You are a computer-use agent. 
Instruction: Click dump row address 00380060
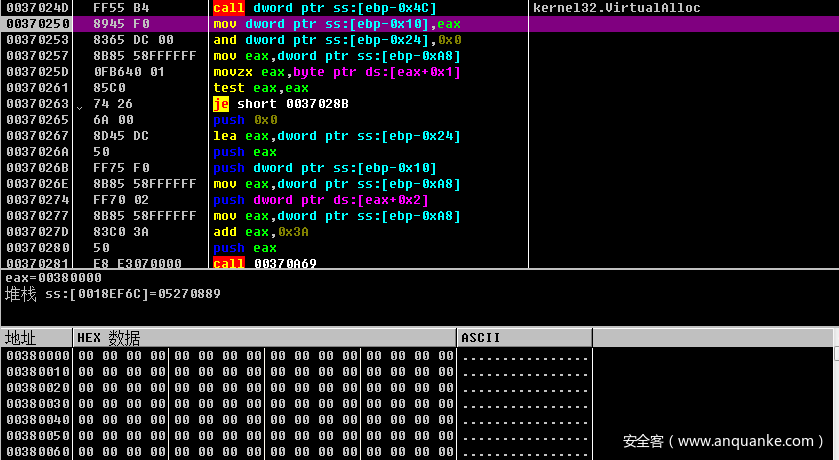coord(38,452)
